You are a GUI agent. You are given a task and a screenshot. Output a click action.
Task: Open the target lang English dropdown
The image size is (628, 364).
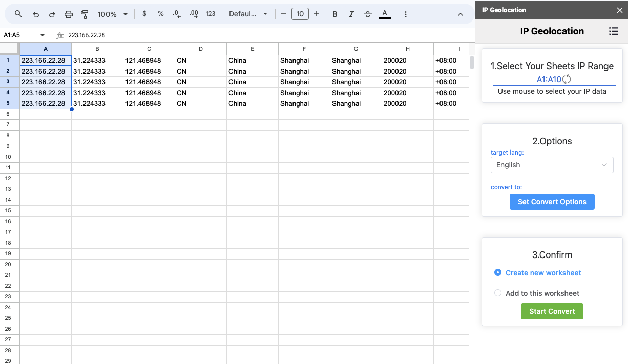click(x=552, y=165)
